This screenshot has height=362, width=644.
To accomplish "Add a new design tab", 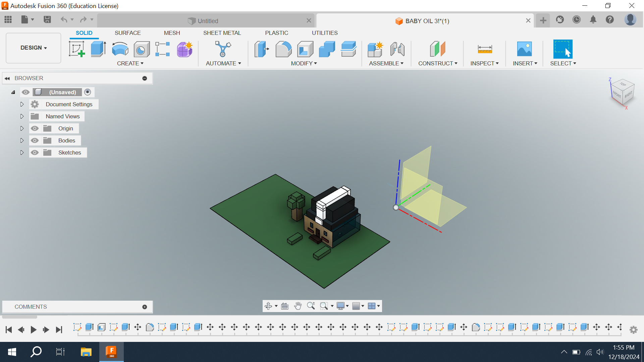I will (x=543, y=20).
